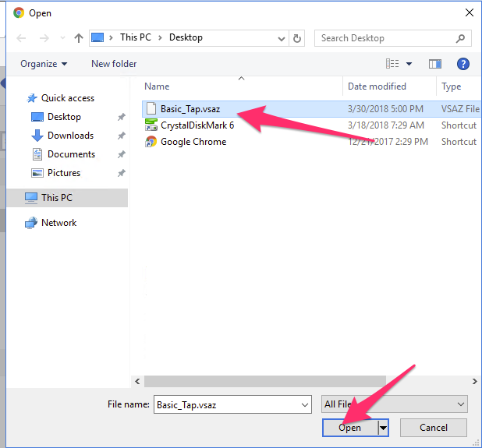The image size is (482, 448).
Task: Refresh the Desktop folder listing
Action: 297,38
